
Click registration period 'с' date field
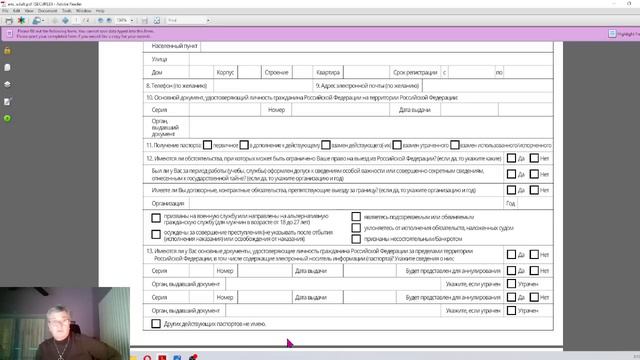click(471, 72)
